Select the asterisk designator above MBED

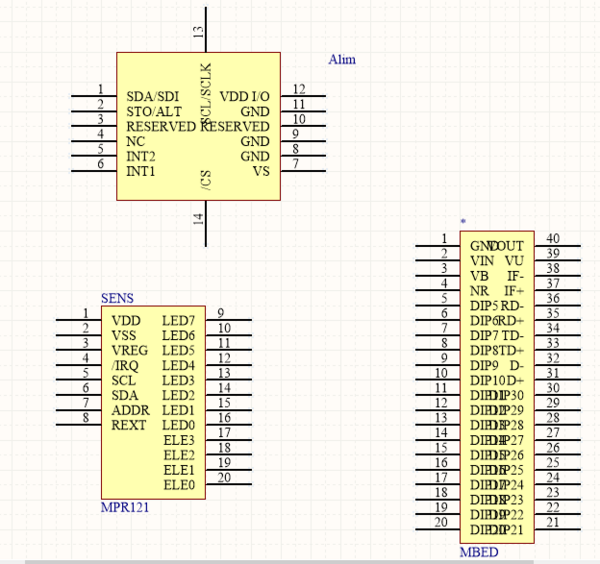[x=462, y=221]
